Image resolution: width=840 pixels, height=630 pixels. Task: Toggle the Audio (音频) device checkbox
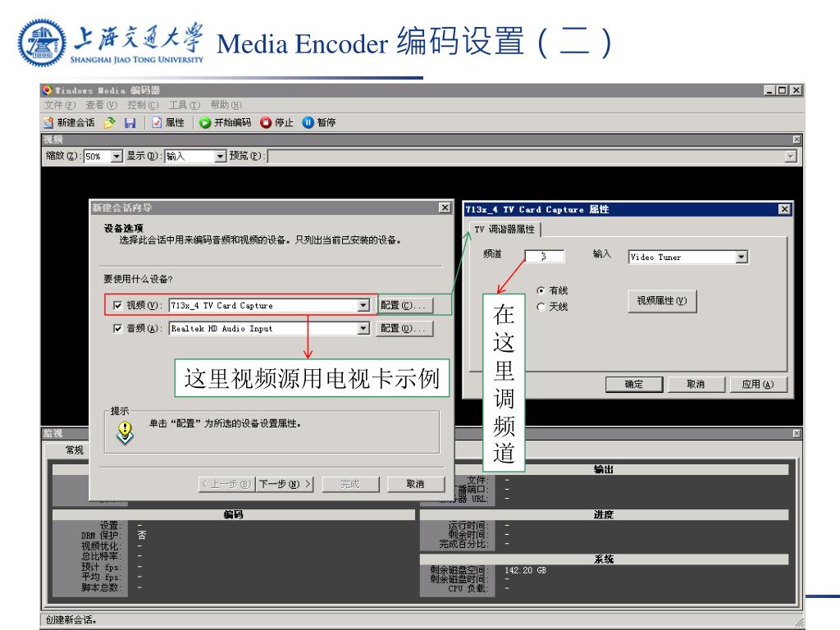coord(118,328)
